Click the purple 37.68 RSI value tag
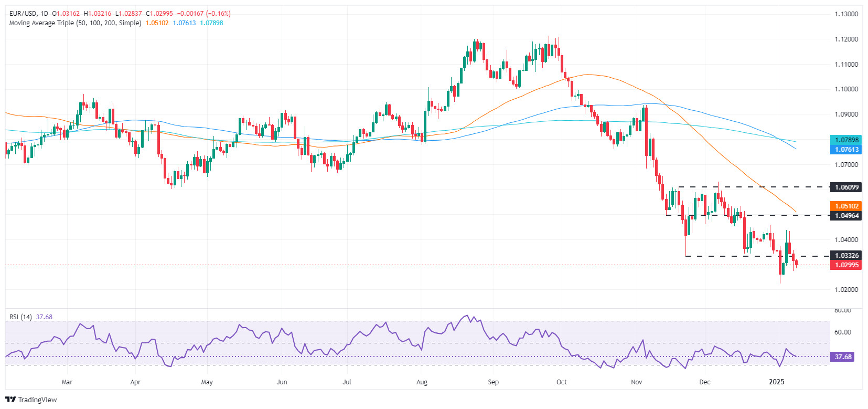Viewport: 868px width, 409px height. pos(843,356)
